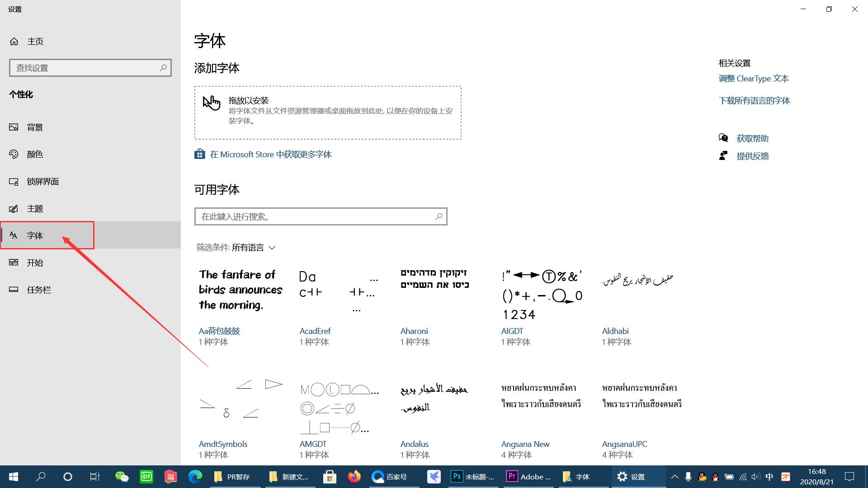
Task: Click the 下载所有语言的字体 link
Action: tap(754, 100)
